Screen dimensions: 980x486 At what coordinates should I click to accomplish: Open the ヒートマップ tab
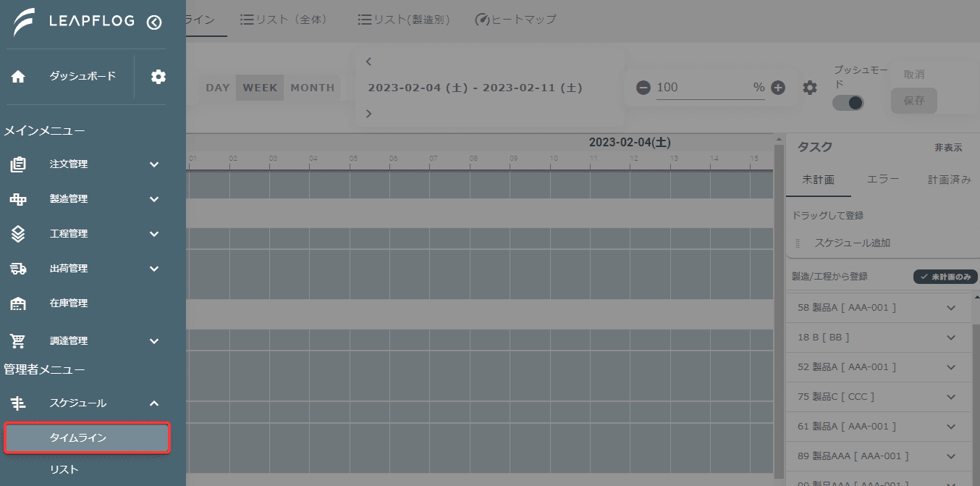[515, 20]
